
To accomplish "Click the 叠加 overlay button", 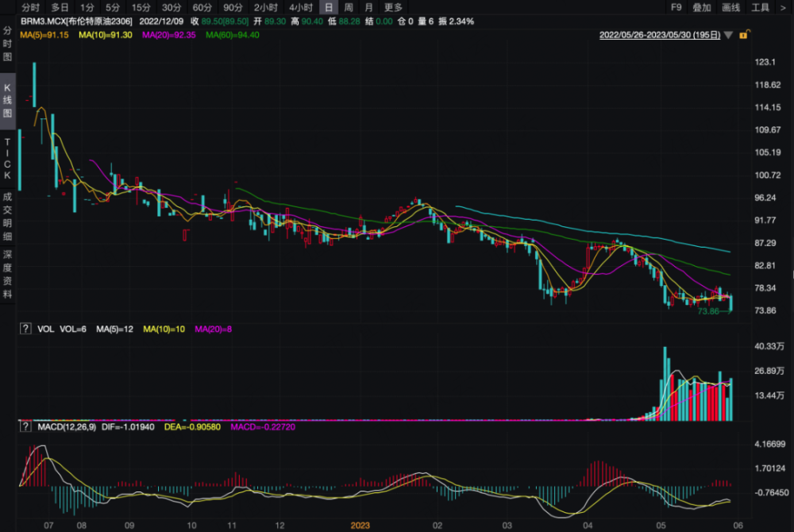I will 702,7.
